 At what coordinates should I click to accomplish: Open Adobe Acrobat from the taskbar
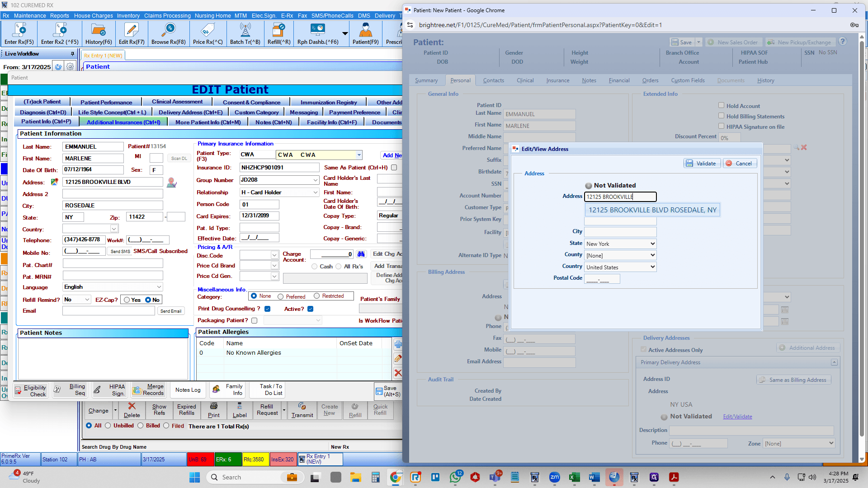pos(674,477)
